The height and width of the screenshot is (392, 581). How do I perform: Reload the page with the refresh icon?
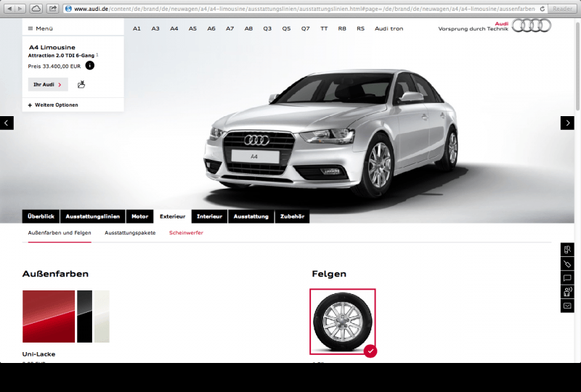(542, 9)
